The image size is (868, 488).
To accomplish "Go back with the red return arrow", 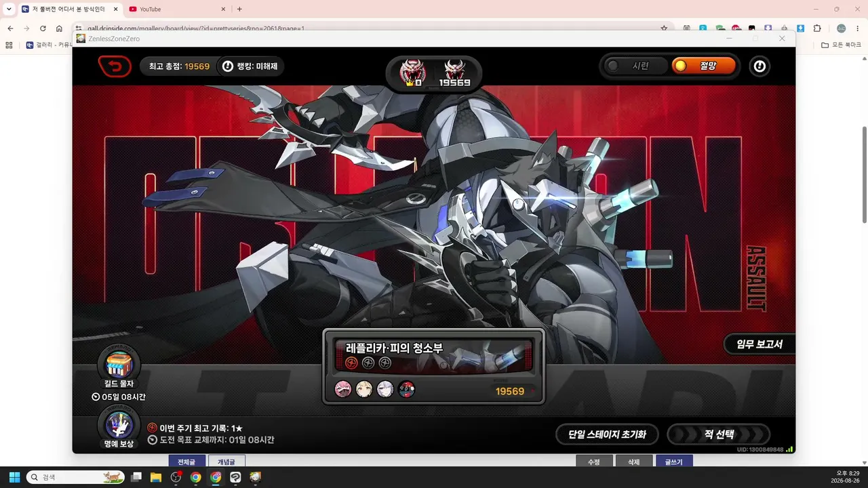I will pos(115,66).
